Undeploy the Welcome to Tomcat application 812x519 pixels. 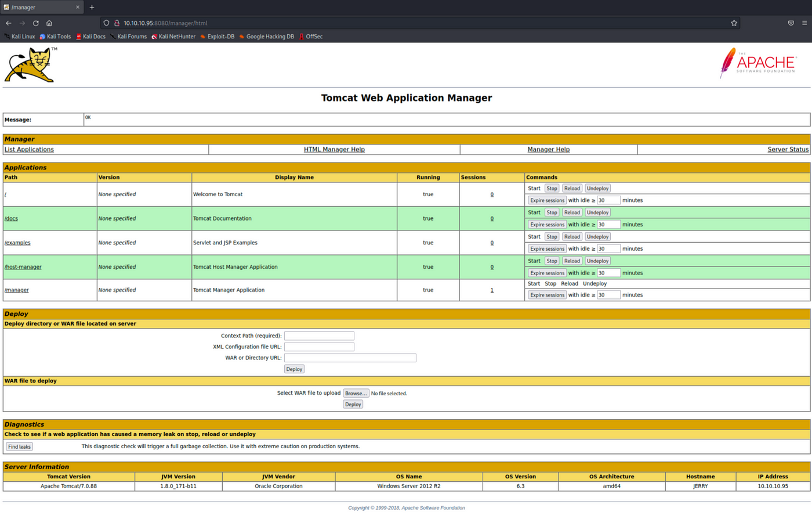[597, 188]
